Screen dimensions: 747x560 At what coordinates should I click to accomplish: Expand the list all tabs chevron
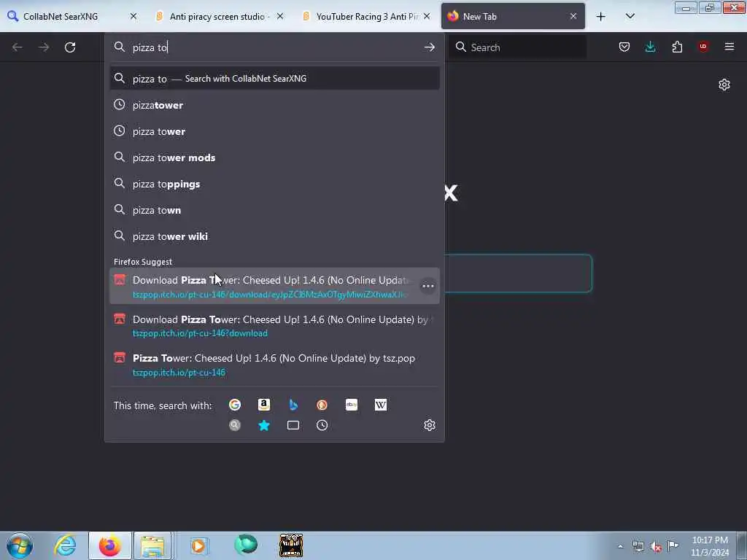tap(630, 16)
